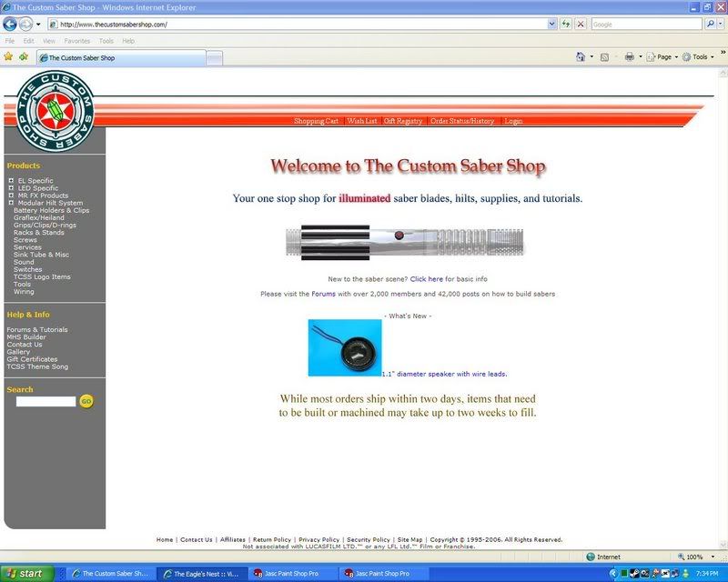Image resolution: width=728 pixels, height=582 pixels.
Task: Open the Favorites Center star icon
Action: click(x=8, y=56)
